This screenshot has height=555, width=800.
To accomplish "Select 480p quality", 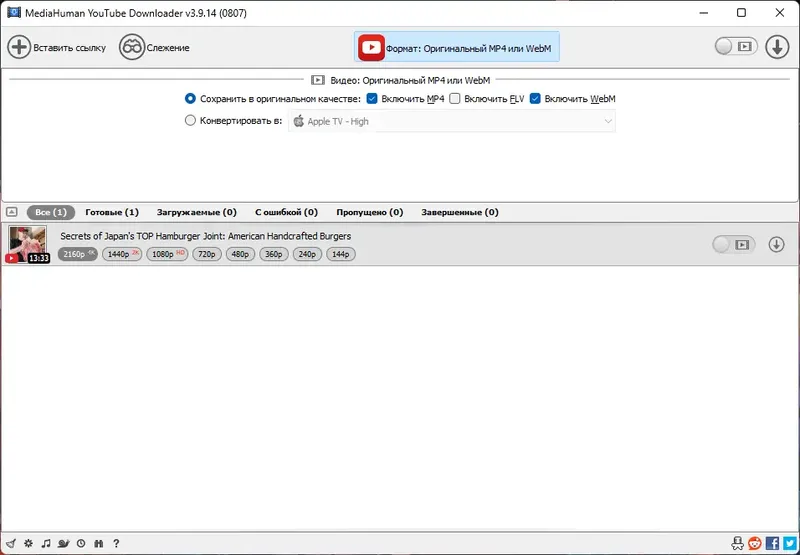I will coord(240,254).
